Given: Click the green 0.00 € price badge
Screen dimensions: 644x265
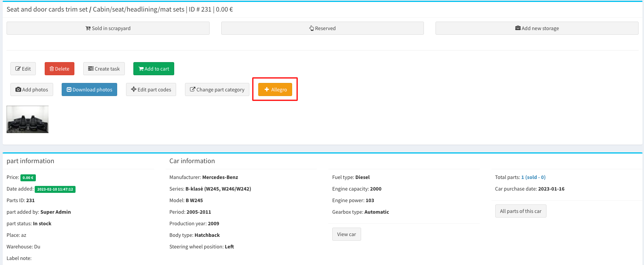Looking at the screenshot, I should [x=28, y=178].
